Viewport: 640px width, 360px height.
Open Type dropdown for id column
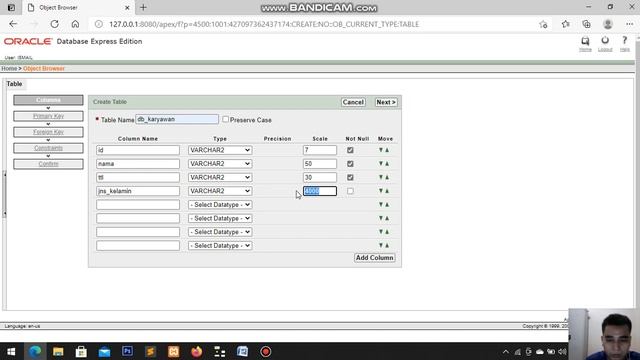point(220,150)
